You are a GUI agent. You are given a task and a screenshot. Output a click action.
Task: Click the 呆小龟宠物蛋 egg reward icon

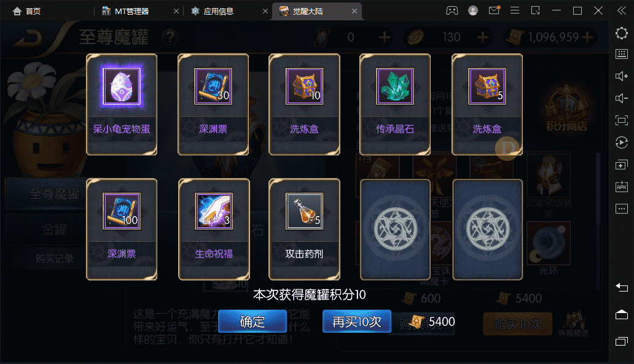(x=121, y=87)
